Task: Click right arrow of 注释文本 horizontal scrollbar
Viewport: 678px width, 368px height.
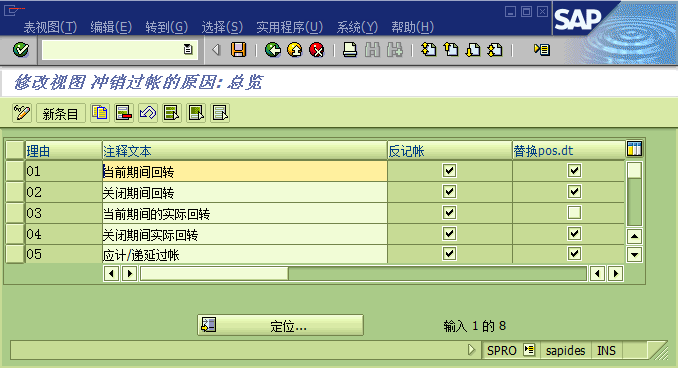Action: click(x=130, y=273)
